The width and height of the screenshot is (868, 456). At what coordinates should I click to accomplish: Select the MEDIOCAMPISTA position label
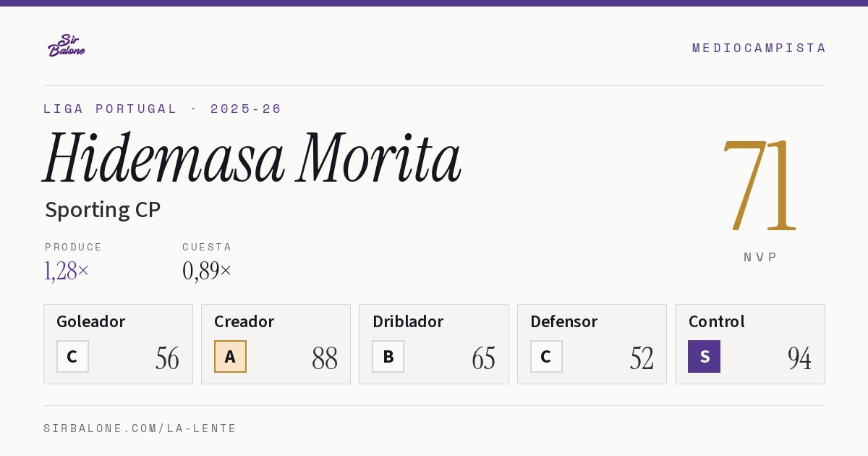(x=759, y=48)
